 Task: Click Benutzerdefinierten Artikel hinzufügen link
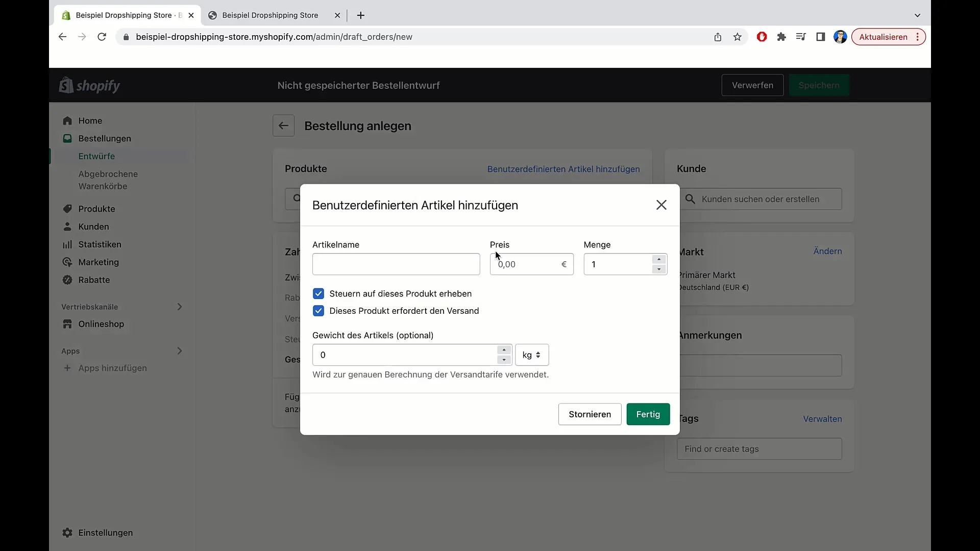coord(563,169)
